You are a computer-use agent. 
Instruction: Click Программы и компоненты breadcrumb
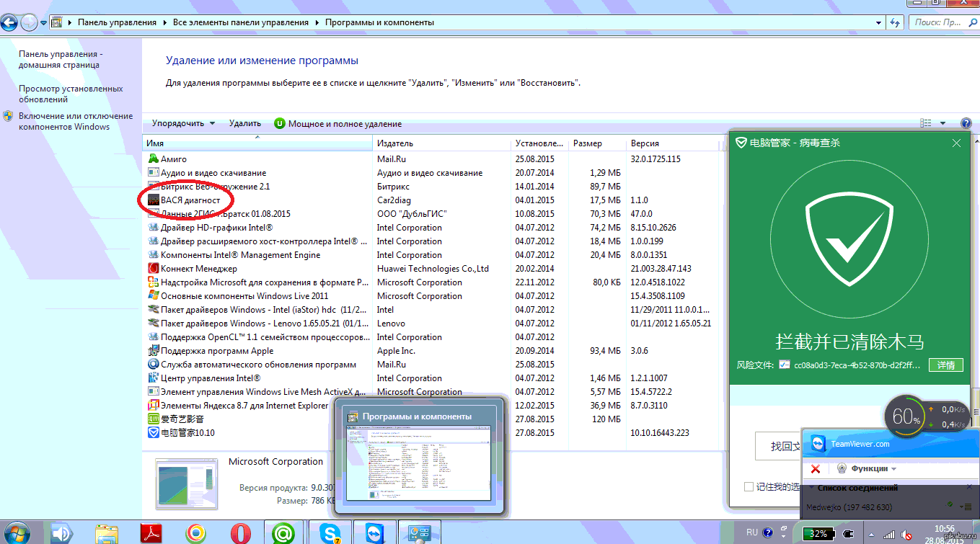coord(379,22)
